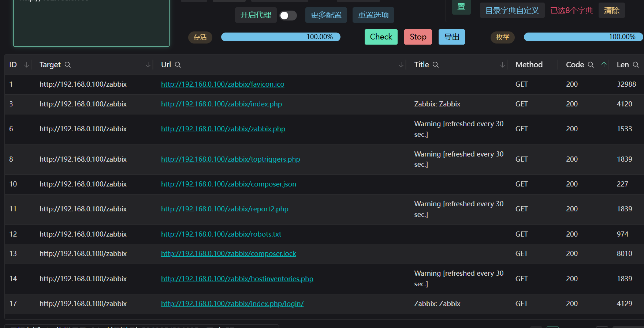
Task: Click the Zabbix: Zabbix title in row 3
Action: pyautogui.click(x=437, y=104)
